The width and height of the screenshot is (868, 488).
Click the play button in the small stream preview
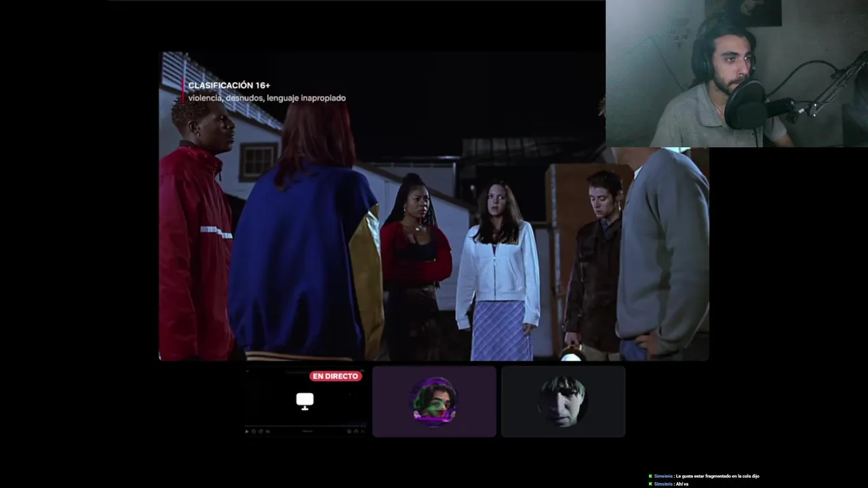(247, 431)
